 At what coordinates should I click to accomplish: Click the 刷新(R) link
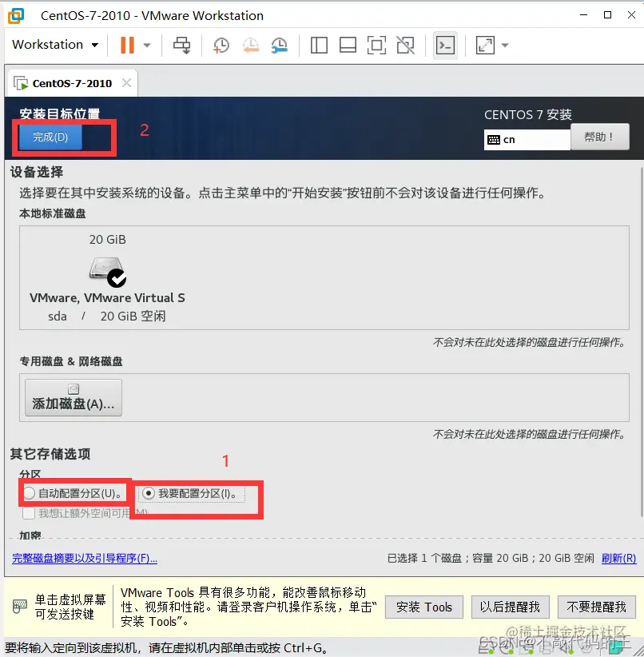619,558
